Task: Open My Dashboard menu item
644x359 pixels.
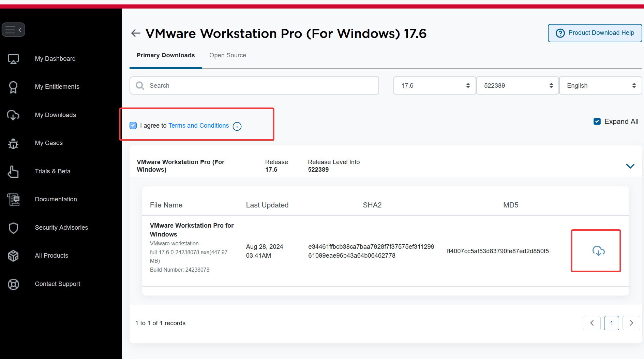Action: tap(55, 59)
